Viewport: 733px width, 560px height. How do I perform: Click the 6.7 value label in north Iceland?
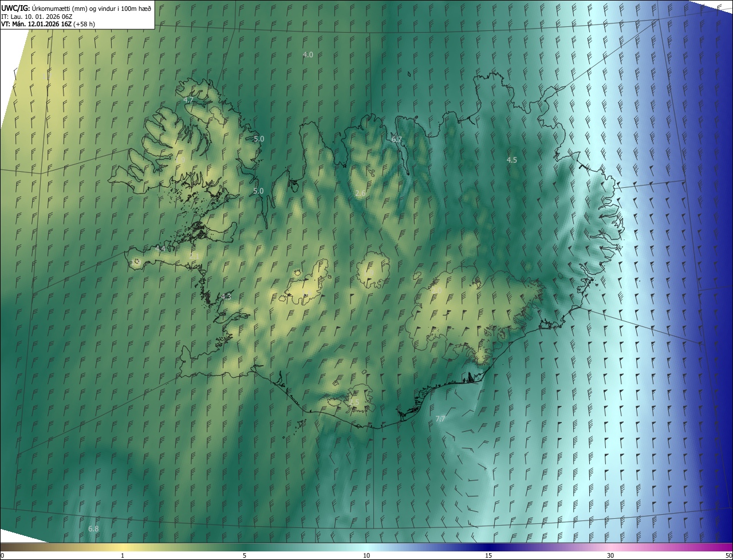click(396, 139)
